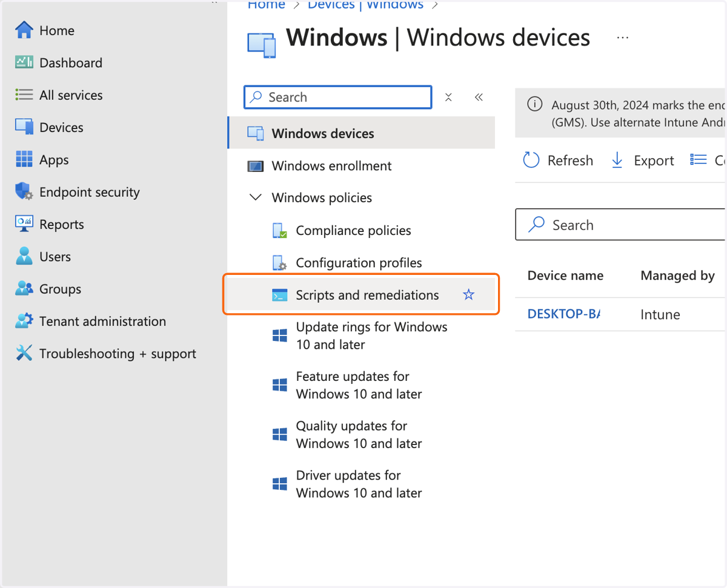
Task: Click the Apps grid icon
Action: click(24, 160)
